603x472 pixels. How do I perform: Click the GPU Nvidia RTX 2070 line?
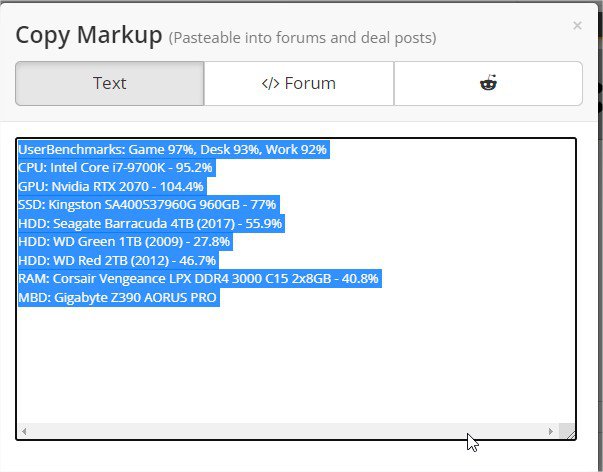(111, 187)
